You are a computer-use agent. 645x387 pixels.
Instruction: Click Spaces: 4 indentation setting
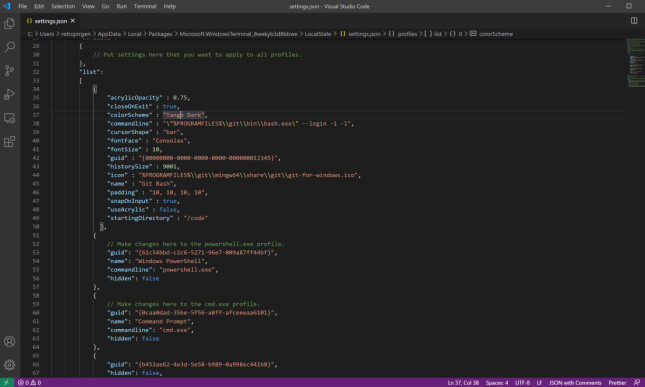click(x=497, y=382)
